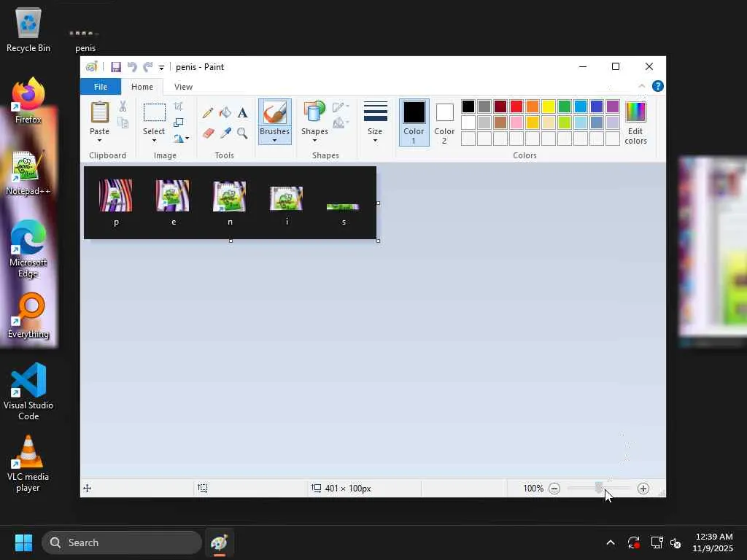Viewport: 747px width, 560px height.
Task: Collapse the ribbon with the chevron
Action: pos(641,86)
